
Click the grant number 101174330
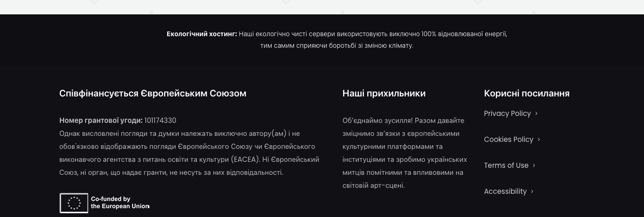coord(160,121)
